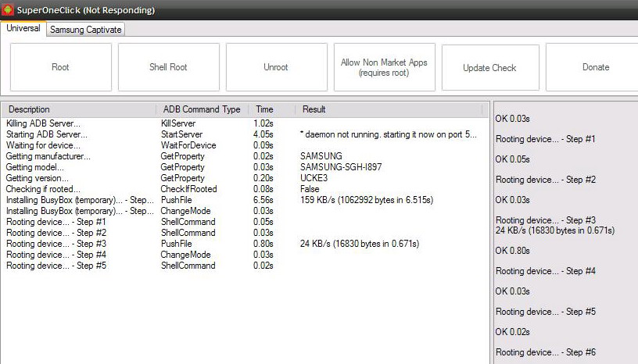Click the Time column header
This screenshot has height=364, width=638.
point(272,109)
